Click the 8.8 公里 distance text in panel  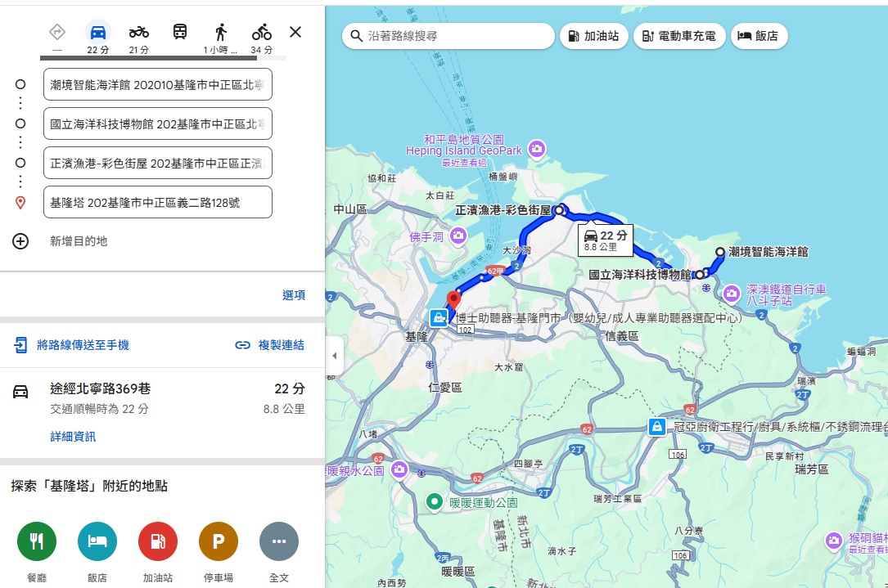[x=284, y=409]
